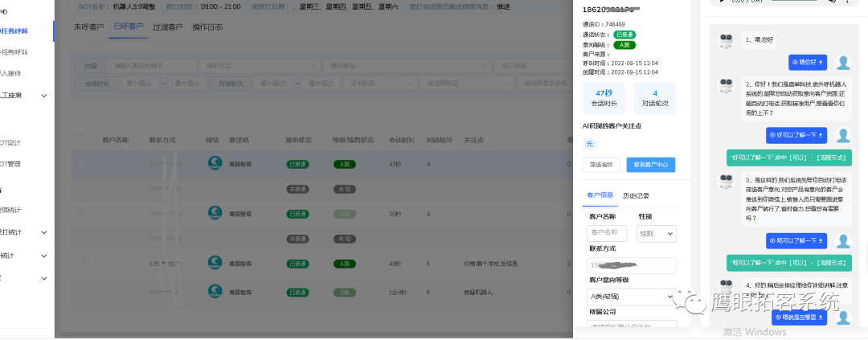The image size is (868, 340).
Task: Open the 客户意向等级 A类(较强) dropdown
Action: tap(632, 297)
